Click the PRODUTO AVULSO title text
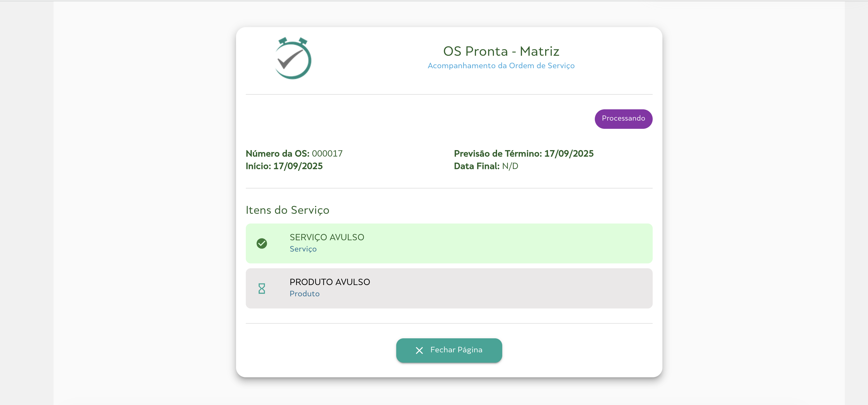Screen dimensions: 868x405 330,282
